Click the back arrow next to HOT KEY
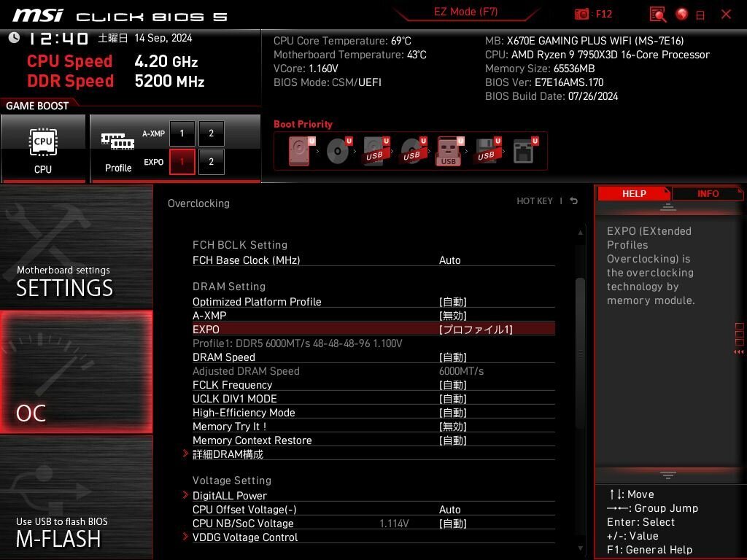Image resolution: width=747 pixels, height=560 pixels. (574, 201)
